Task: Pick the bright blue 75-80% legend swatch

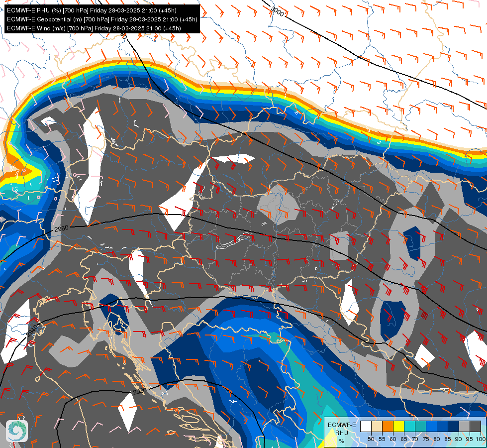Action: point(432,426)
